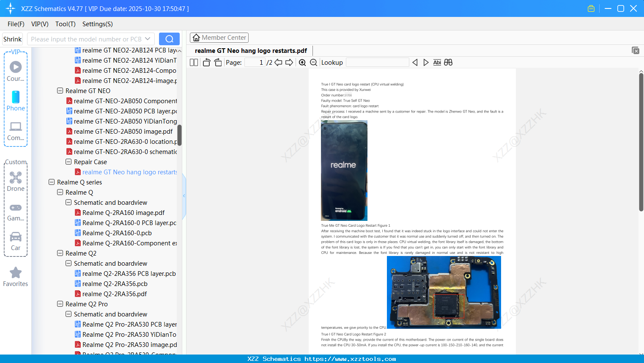
Task: Click the restore panel icon at top right of viewer
Action: (x=636, y=50)
